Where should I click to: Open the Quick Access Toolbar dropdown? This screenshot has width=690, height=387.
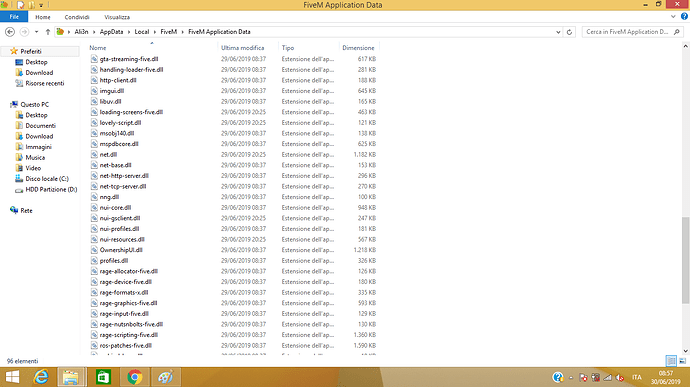pyautogui.click(x=41, y=5)
